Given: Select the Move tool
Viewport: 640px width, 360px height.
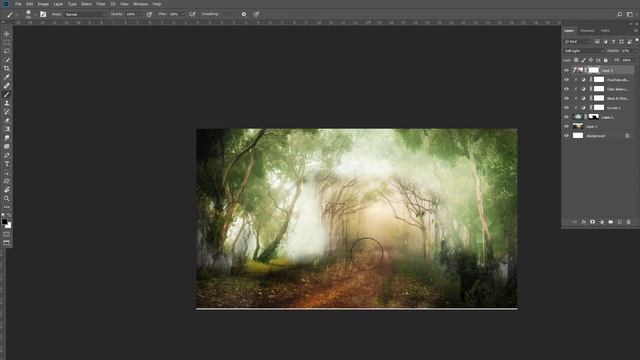Looking at the screenshot, I should click(7, 34).
